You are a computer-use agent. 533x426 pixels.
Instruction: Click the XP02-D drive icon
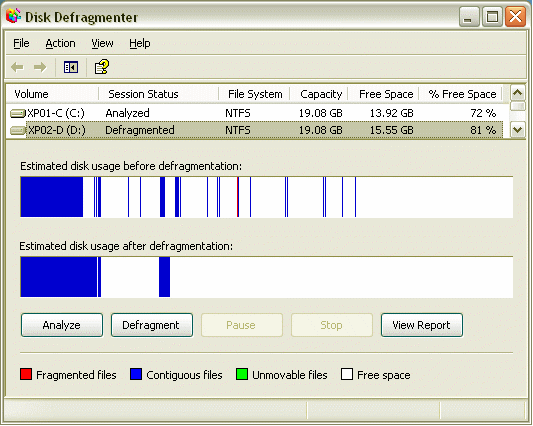pos(18,130)
